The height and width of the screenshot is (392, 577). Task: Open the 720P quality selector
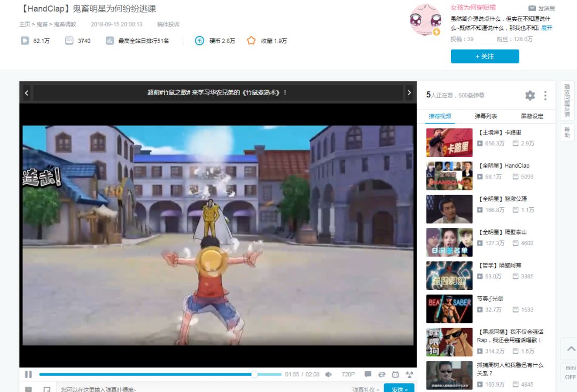[x=348, y=374]
